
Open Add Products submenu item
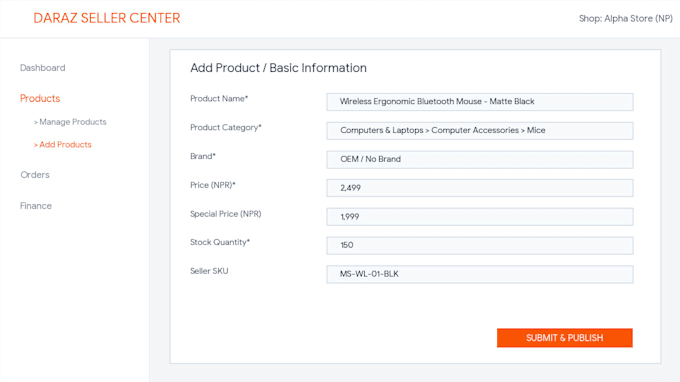tap(63, 145)
